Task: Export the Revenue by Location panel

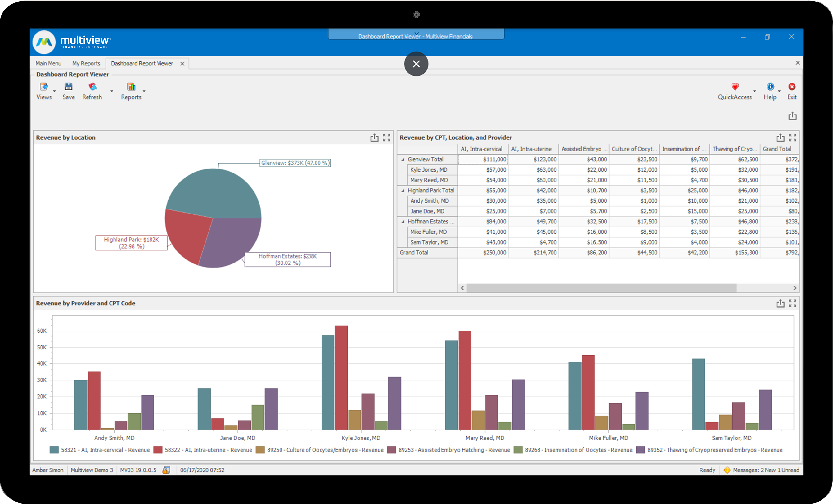Action: (374, 137)
